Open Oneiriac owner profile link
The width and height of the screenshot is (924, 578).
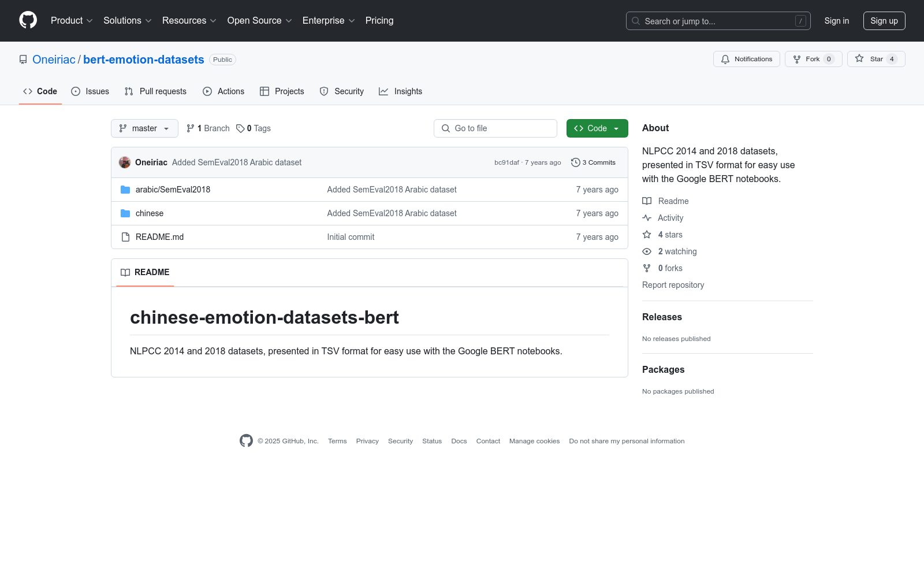click(54, 60)
